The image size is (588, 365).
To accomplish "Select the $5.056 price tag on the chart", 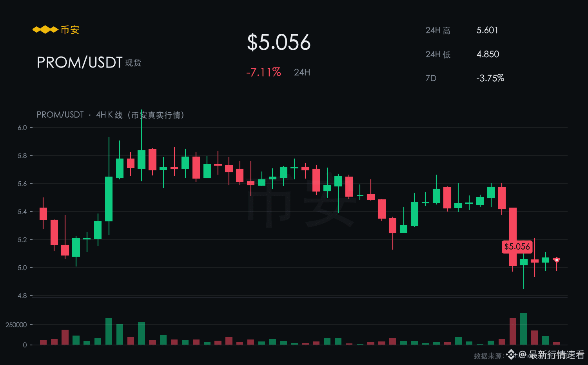I will pos(517,246).
